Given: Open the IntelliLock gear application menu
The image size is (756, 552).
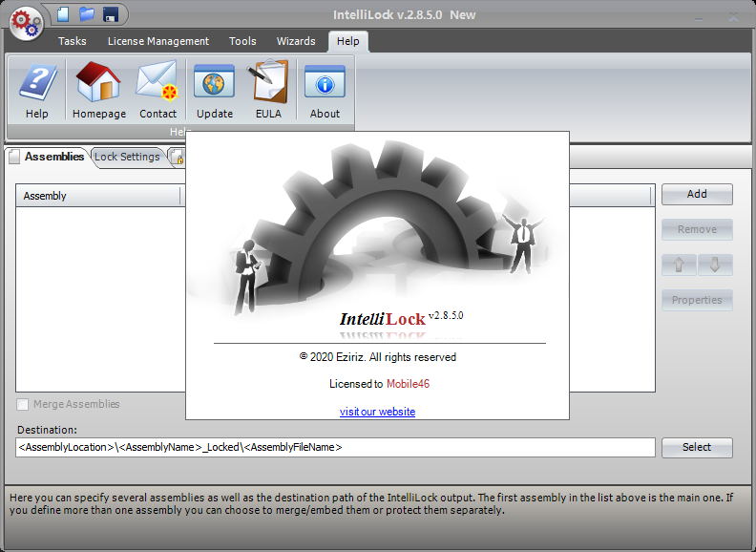Looking at the screenshot, I should pyautogui.click(x=27, y=23).
